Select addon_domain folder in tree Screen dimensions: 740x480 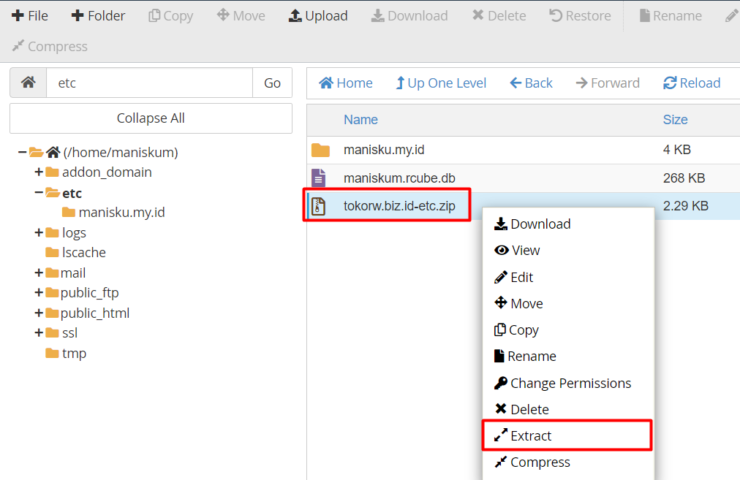click(107, 172)
